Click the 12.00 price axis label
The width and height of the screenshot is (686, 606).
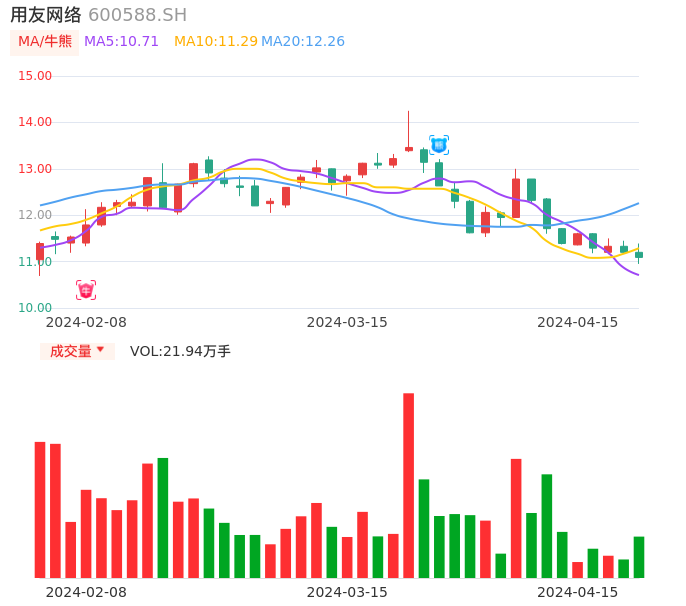tap(35, 215)
